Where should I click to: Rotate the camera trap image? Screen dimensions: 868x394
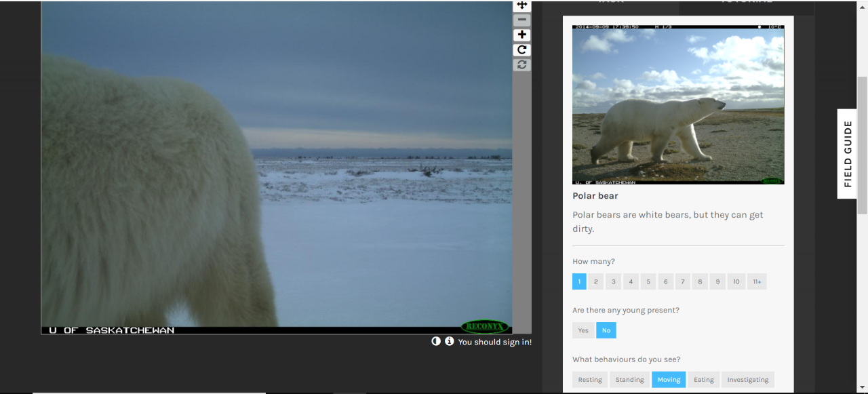pyautogui.click(x=521, y=50)
